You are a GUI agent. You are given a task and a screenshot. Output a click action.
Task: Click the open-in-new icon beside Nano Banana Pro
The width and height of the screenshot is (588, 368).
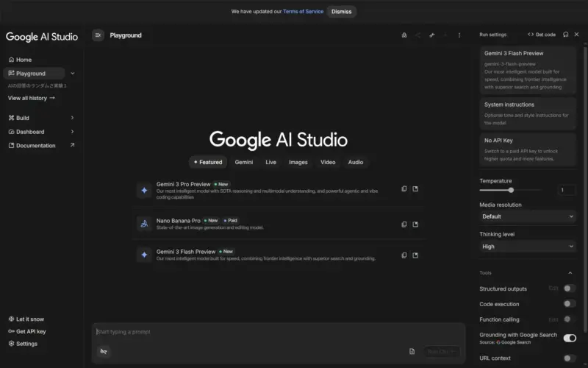[x=415, y=224]
